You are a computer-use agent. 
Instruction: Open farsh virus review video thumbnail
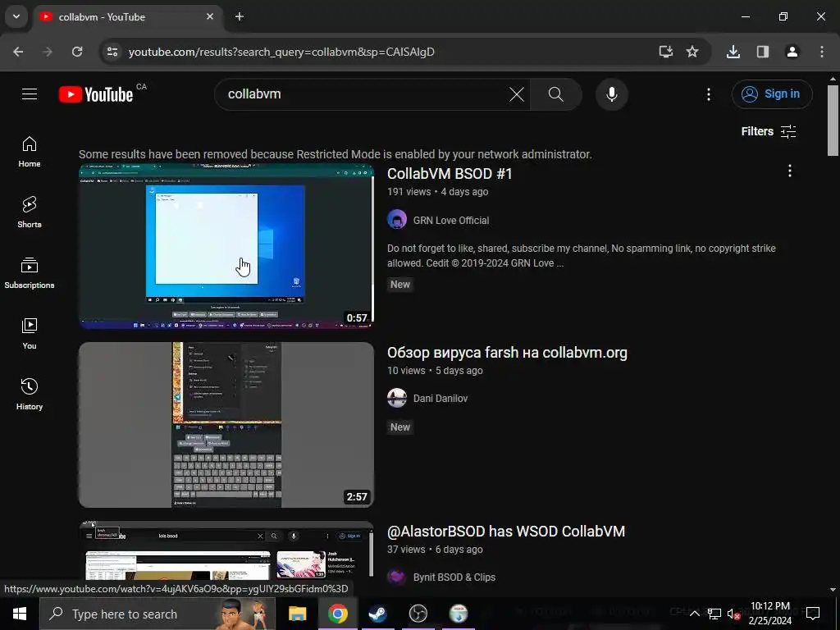[x=226, y=425]
